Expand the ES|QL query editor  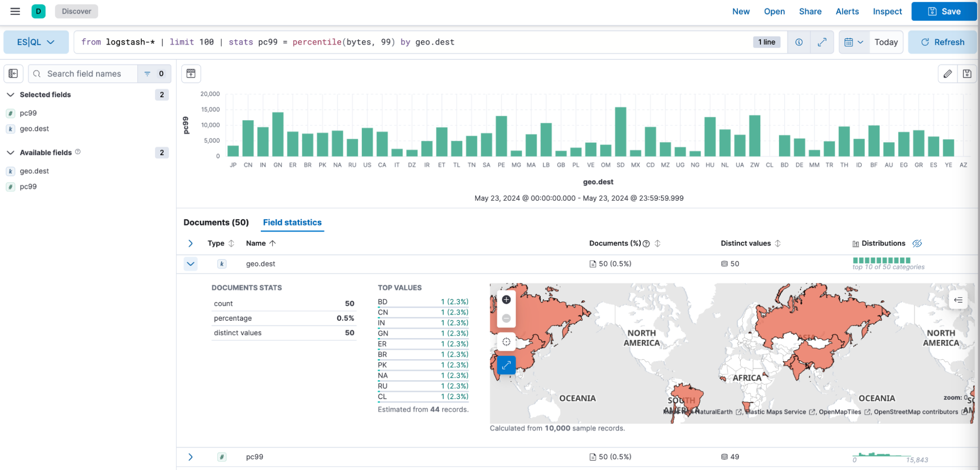(822, 42)
